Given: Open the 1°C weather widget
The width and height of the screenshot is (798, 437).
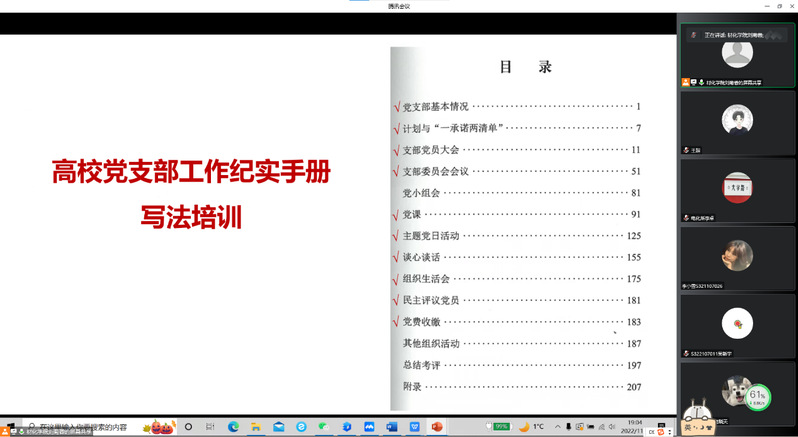Looking at the screenshot, I should click(x=532, y=426).
